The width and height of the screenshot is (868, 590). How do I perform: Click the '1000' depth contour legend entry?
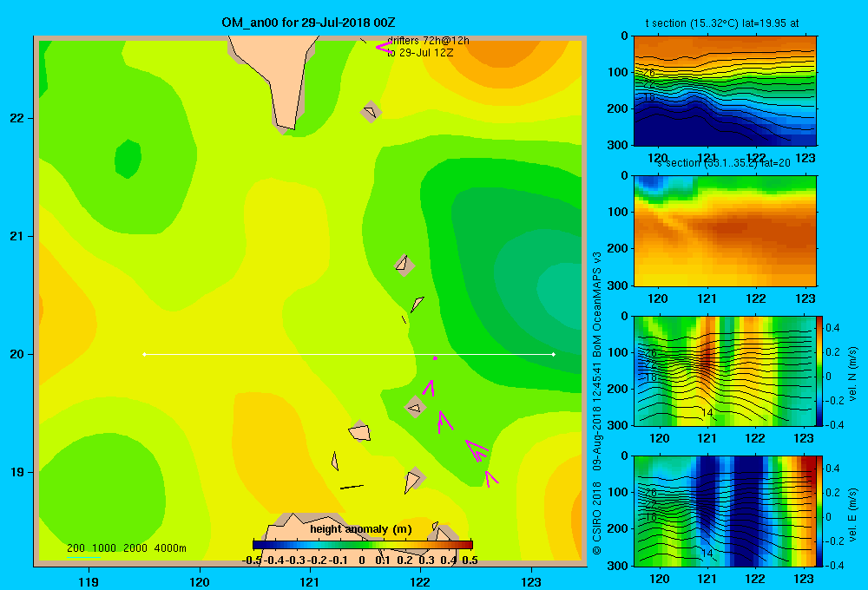104,548
